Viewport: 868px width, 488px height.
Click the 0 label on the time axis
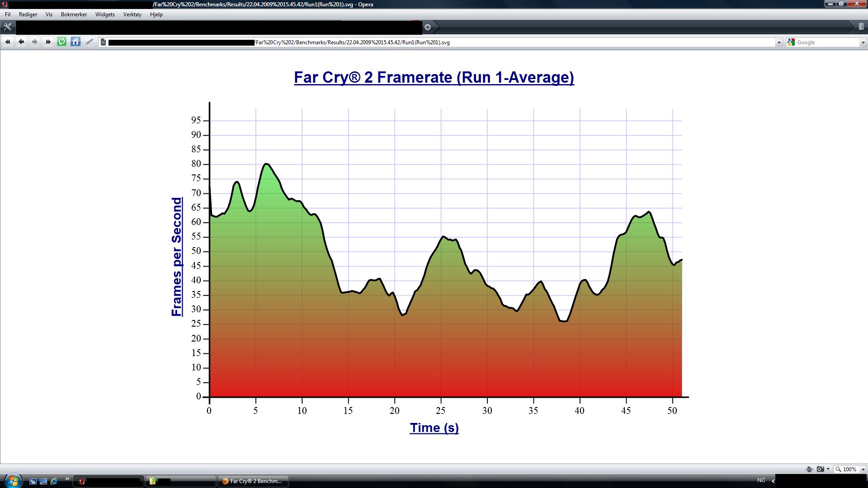[209, 411]
